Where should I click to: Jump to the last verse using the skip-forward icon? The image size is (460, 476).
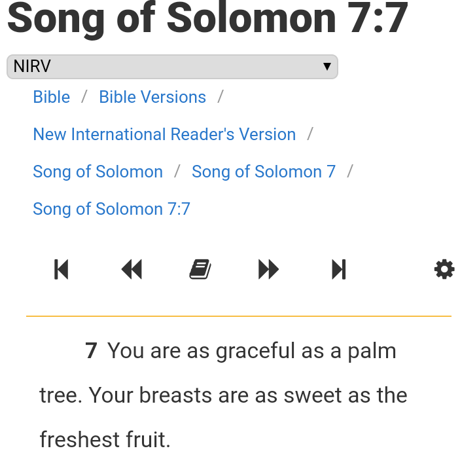pyautogui.click(x=339, y=269)
